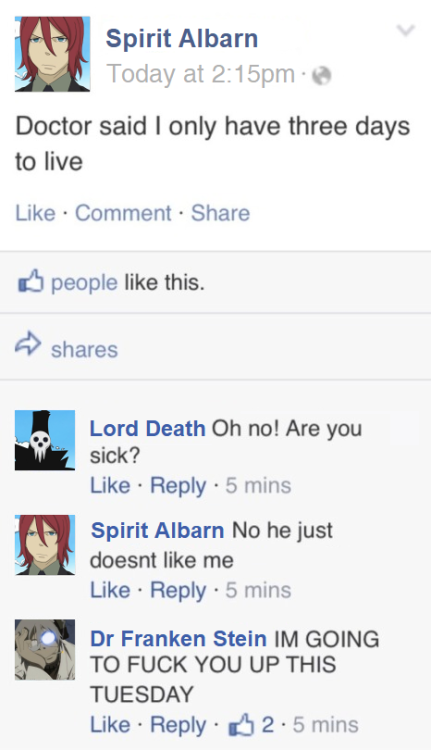Click the public globe privacy icon
Image resolution: width=431 pixels, height=750 pixels.
click(321, 75)
